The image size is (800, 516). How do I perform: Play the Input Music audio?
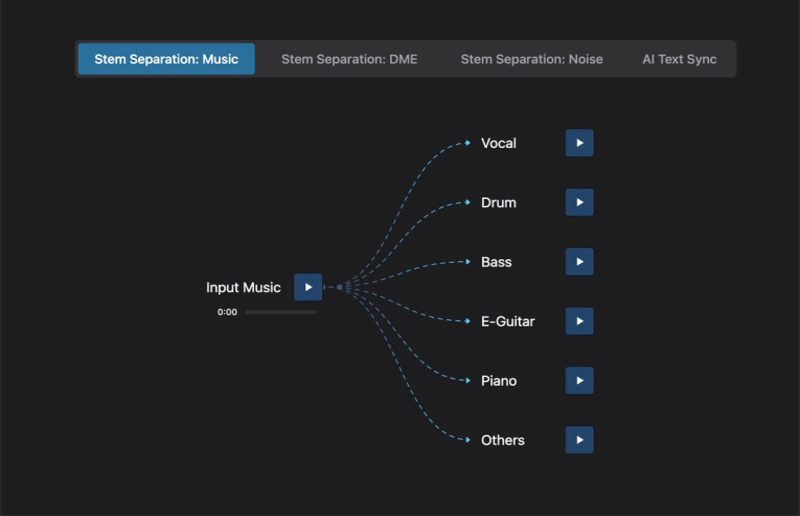click(308, 287)
